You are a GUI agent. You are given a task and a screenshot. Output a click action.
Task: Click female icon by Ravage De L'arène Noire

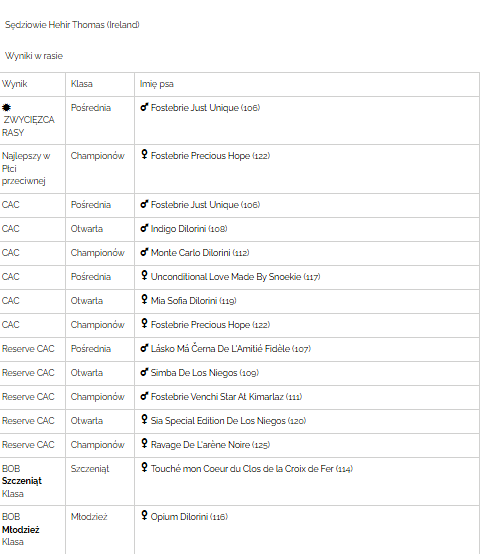pos(144,443)
